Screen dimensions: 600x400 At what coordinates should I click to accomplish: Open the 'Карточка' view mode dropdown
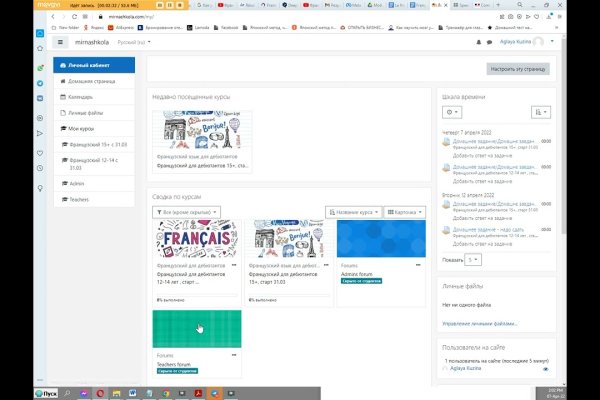[x=405, y=212]
